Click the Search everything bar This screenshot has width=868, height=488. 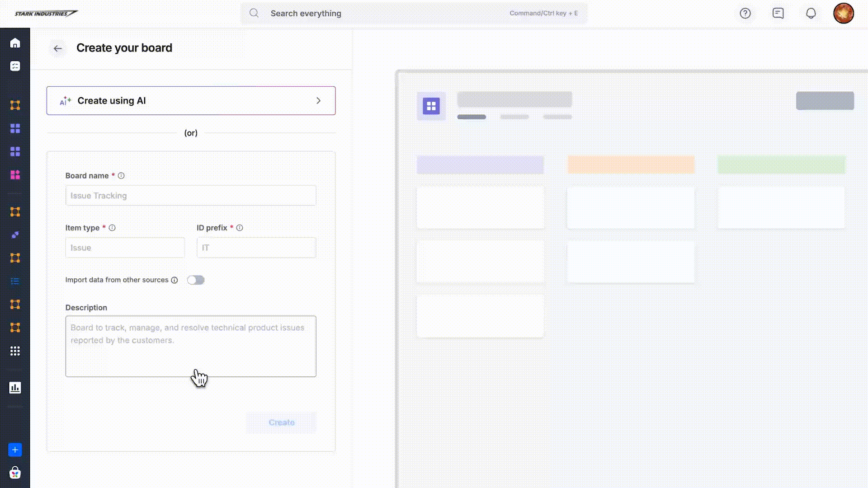[414, 14]
